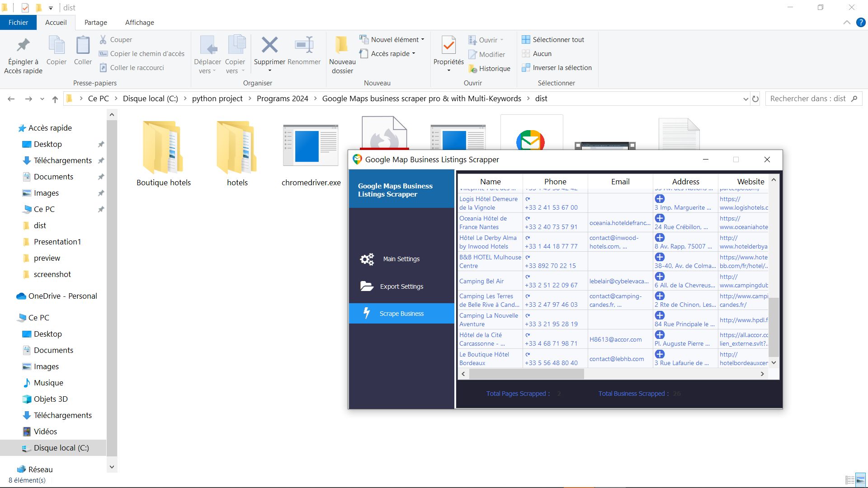Click Couper scissors command
The image size is (868, 488).
tap(116, 40)
